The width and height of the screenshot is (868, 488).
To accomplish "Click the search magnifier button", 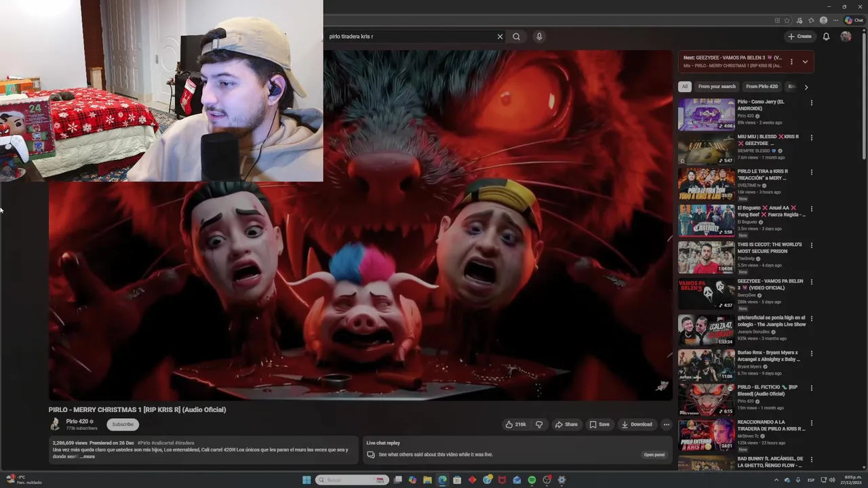I will click(x=517, y=37).
